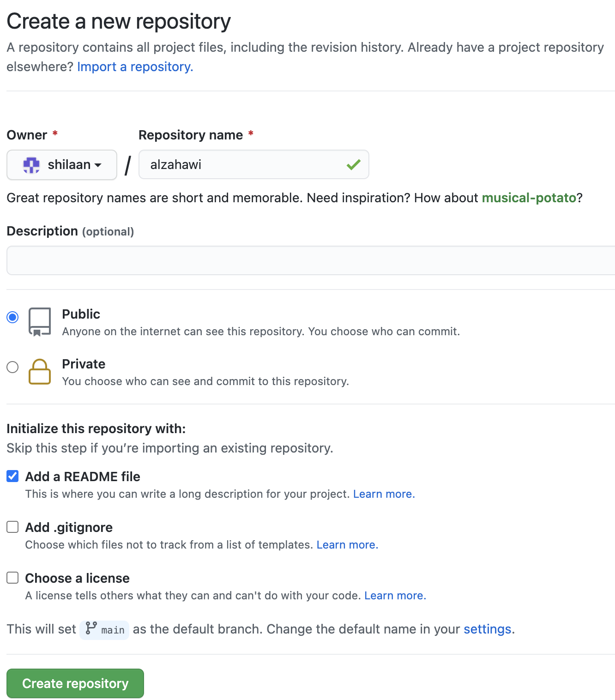Tick the Choose a license checkbox

[13, 578]
